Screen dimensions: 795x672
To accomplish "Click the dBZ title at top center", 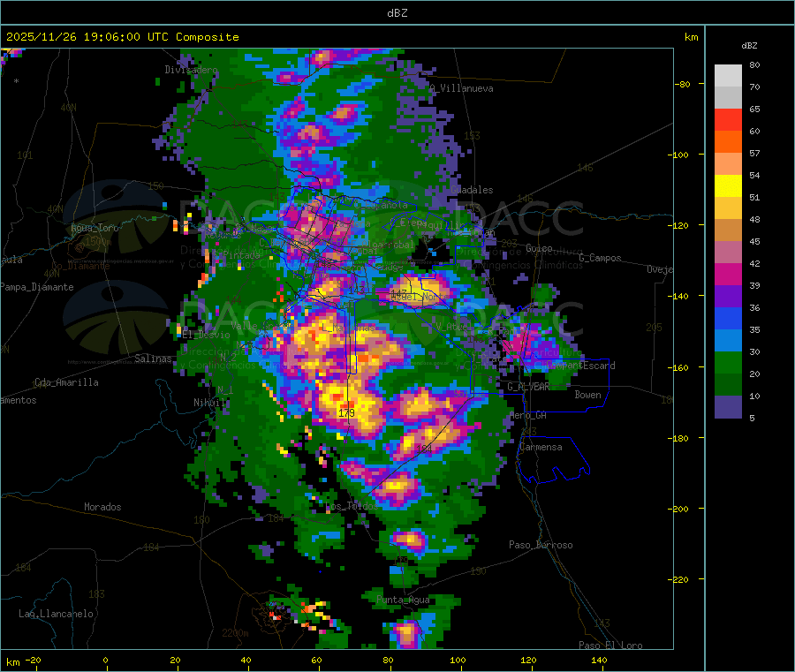I will pos(397,13).
